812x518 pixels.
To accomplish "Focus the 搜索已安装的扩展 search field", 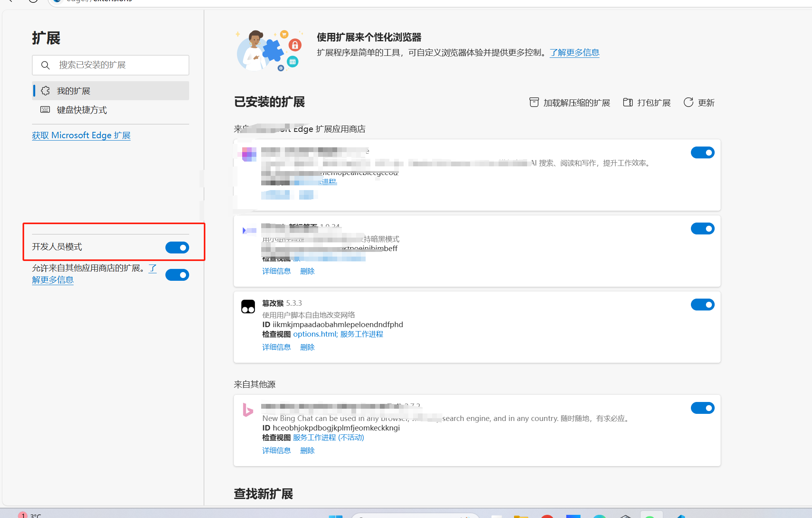I will coord(119,65).
